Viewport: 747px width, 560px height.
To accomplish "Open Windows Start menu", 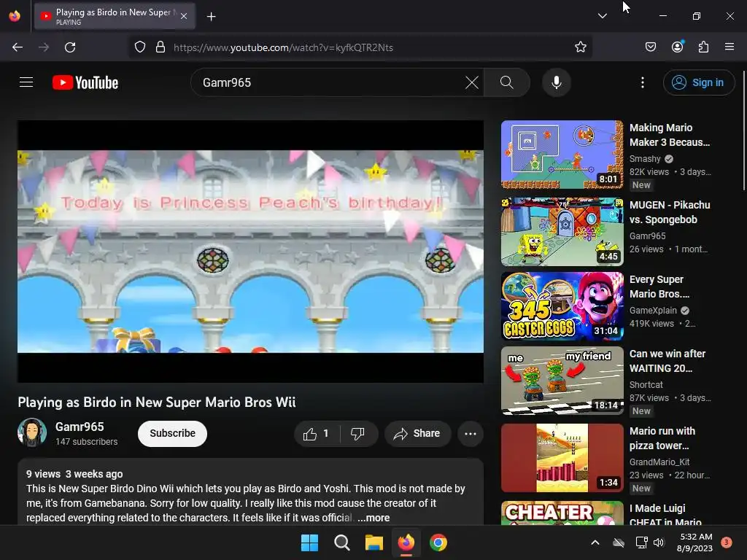I will [309, 542].
